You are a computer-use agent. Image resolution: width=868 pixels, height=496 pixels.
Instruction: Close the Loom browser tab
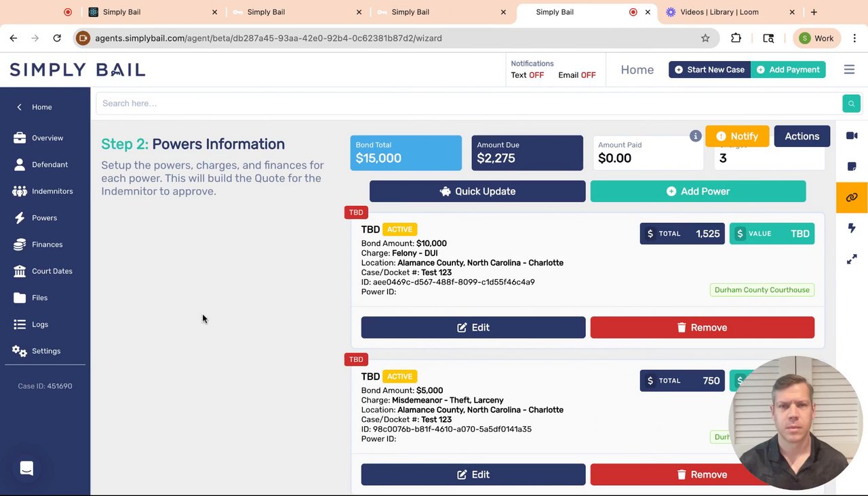point(791,12)
